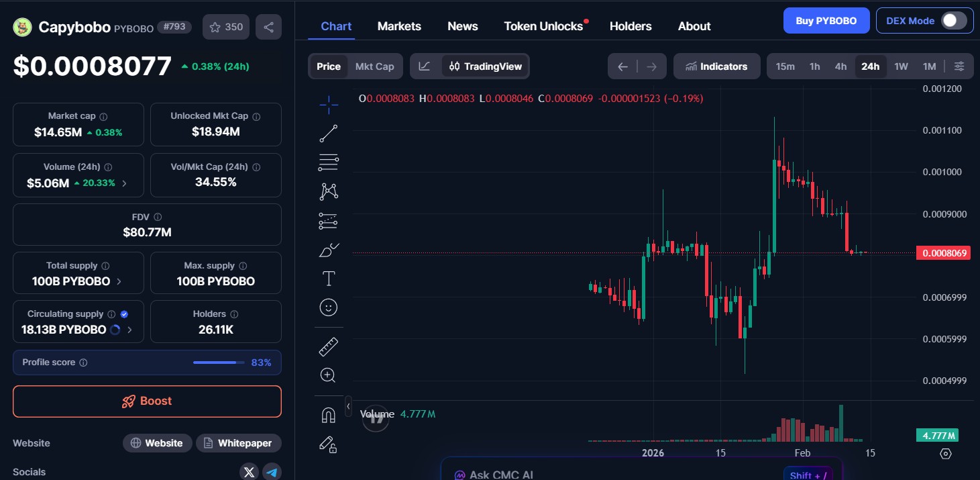
Task: Click the Profile score progress bar
Action: 218,362
